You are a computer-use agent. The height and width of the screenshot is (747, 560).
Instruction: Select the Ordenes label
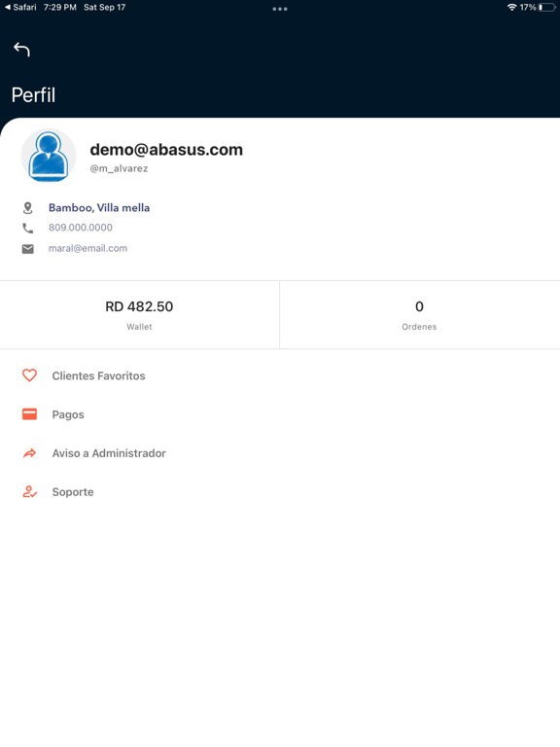click(420, 327)
